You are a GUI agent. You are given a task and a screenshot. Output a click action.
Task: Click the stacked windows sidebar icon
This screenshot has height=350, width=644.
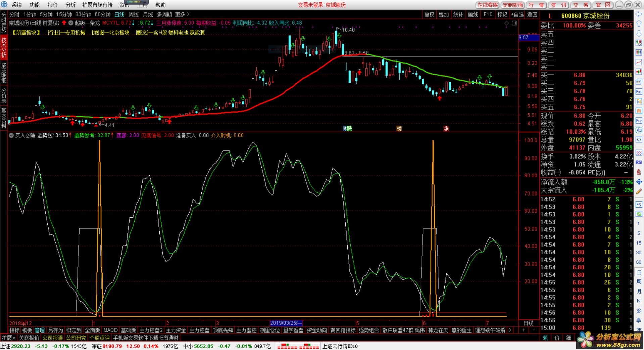tap(639, 82)
